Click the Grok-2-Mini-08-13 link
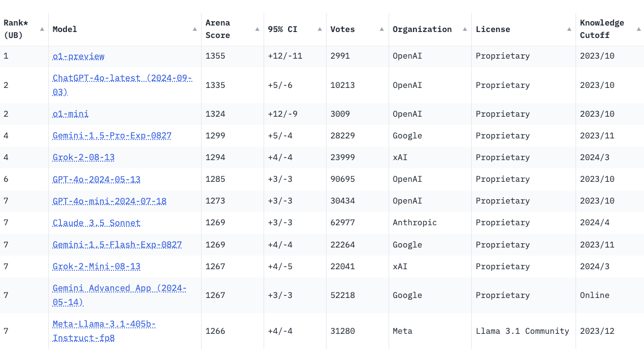 pyautogui.click(x=97, y=266)
